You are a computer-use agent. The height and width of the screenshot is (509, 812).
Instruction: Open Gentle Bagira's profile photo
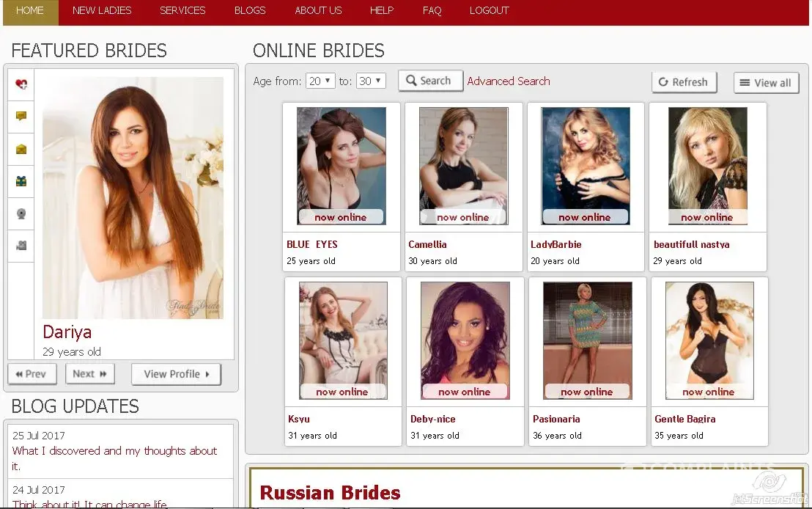[709, 340]
